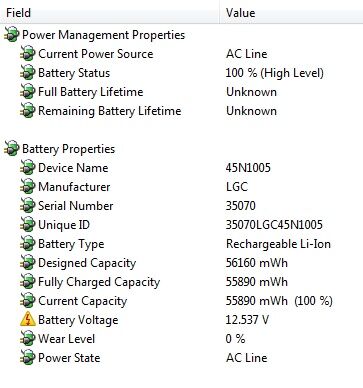
Task: Select the Battery Voltage field label
Action: pyautogui.click(x=78, y=320)
